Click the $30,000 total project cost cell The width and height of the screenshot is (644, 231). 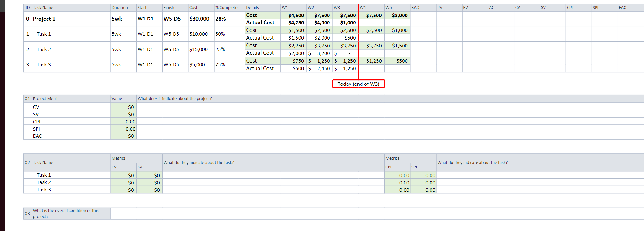[201, 19]
